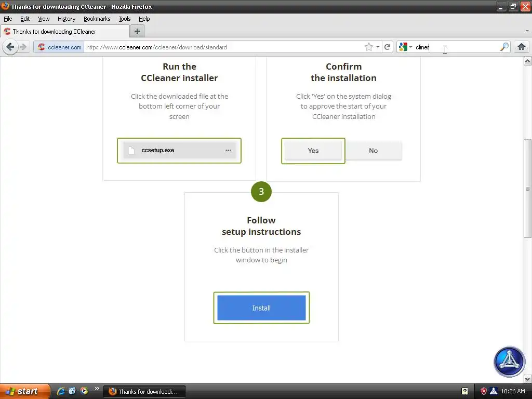Select the Thanks for downloading CCleaner tab

tap(65, 32)
